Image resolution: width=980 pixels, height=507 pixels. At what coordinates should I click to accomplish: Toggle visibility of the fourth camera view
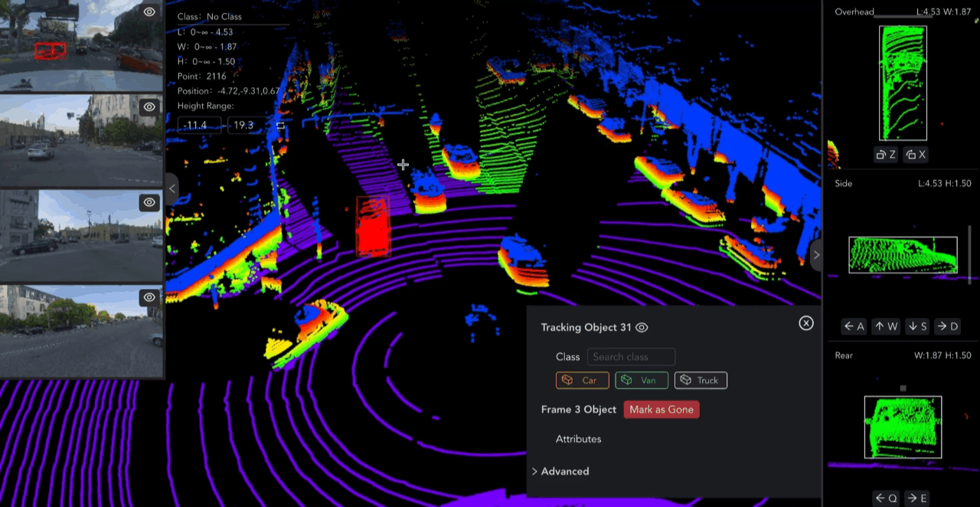click(x=149, y=297)
